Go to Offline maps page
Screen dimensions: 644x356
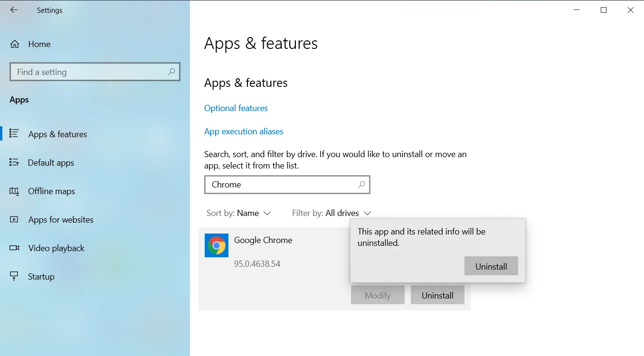coord(51,191)
